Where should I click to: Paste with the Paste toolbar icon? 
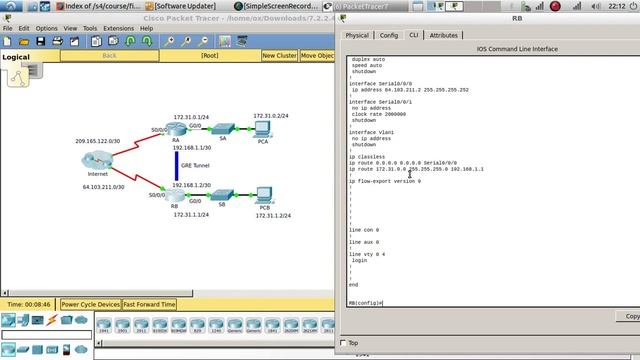[x=113, y=41]
